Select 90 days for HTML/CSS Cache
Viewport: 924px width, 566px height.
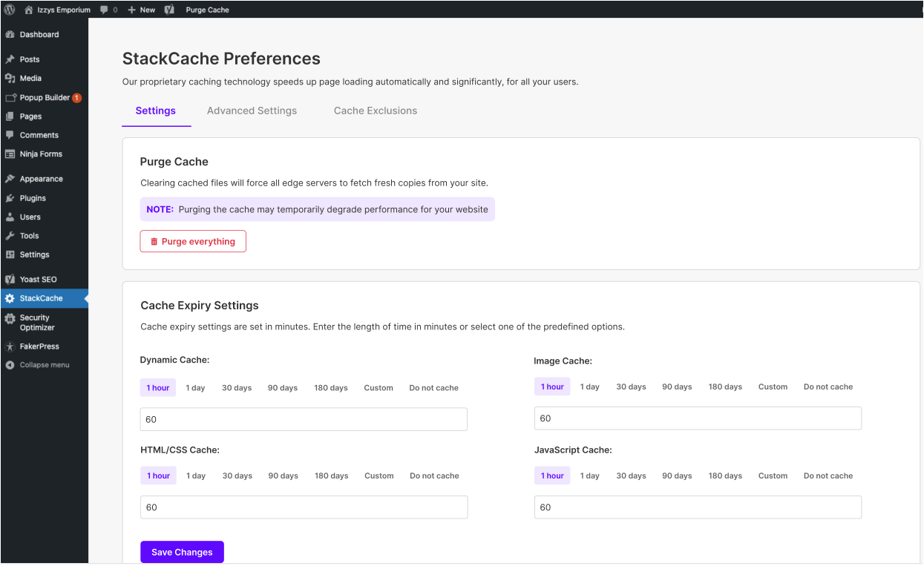point(284,475)
